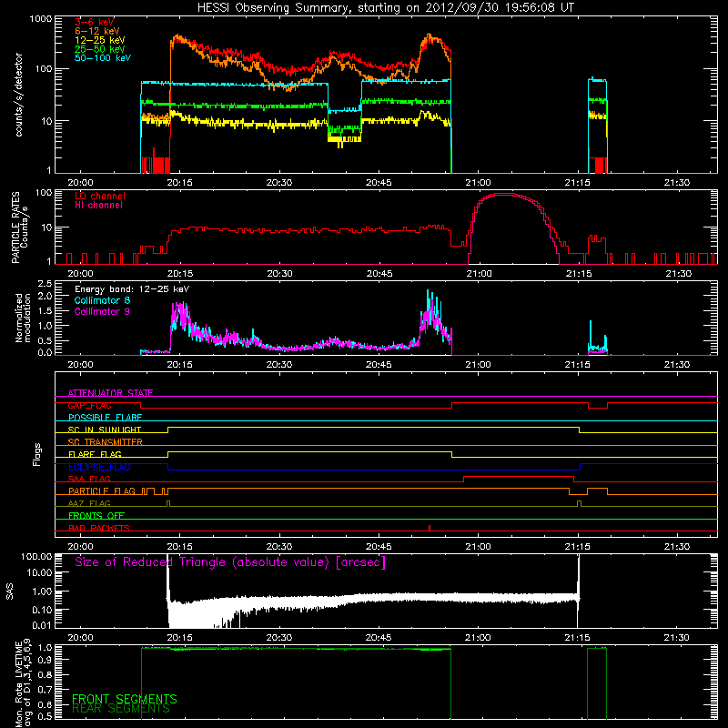Click the SAS axis label

[10, 591]
